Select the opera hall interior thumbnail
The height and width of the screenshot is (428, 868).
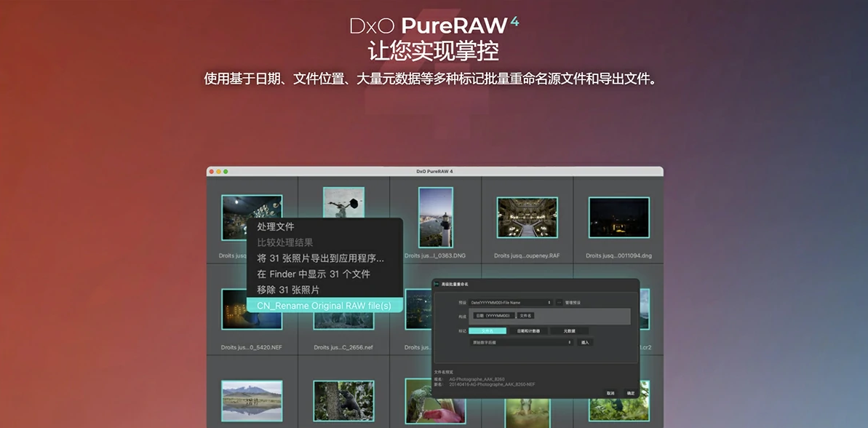click(x=527, y=217)
